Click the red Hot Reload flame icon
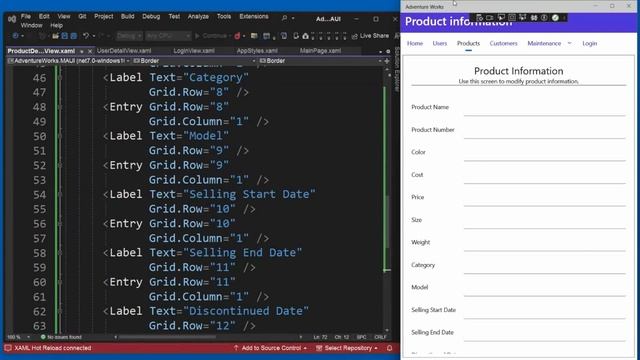 237,36
